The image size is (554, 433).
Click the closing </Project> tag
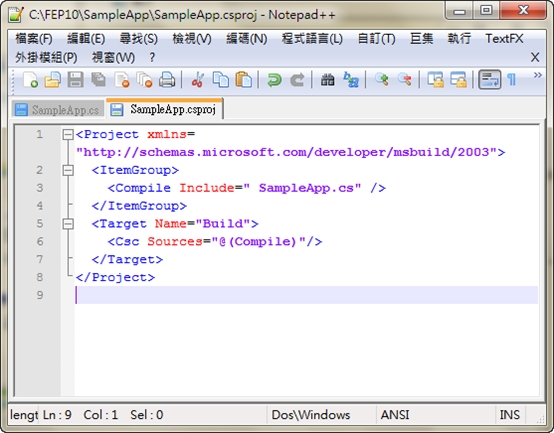pos(116,277)
